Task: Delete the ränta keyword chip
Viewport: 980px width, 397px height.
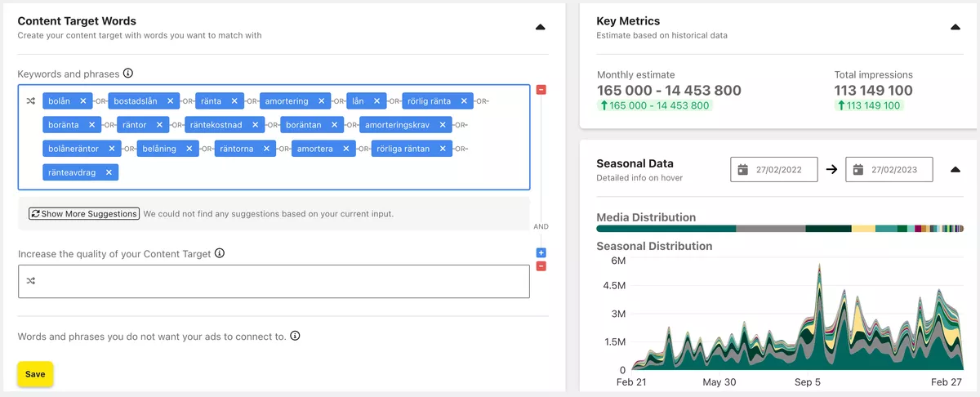Action: click(234, 101)
